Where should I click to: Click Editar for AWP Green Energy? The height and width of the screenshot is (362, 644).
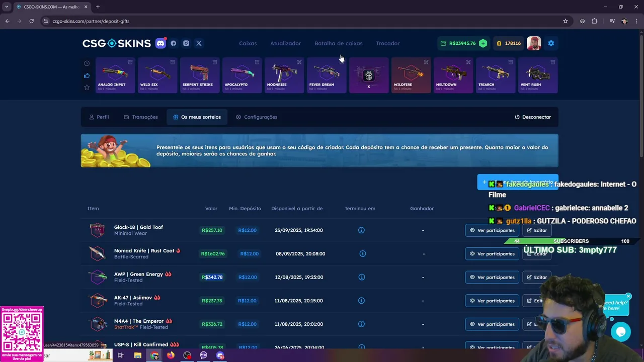[537, 277]
